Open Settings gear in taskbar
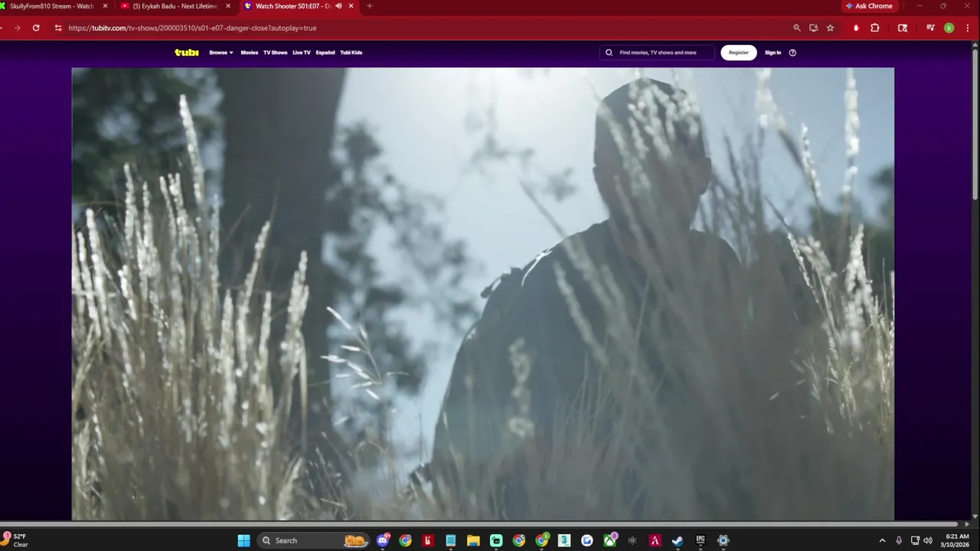The height and width of the screenshot is (551, 980). 724,540
